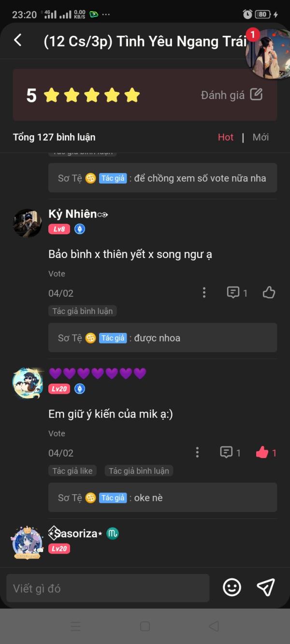Tap the back arrow in the header

pos(18,40)
